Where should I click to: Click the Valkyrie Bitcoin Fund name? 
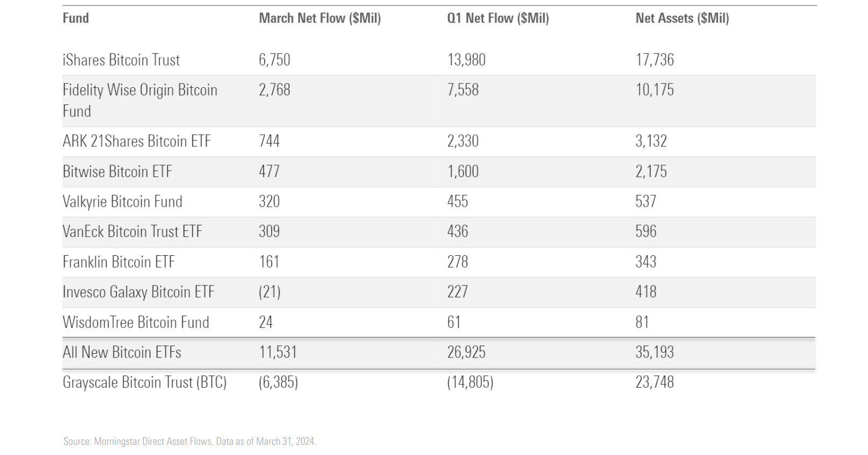pyautogui.click(x=122, y=201)
